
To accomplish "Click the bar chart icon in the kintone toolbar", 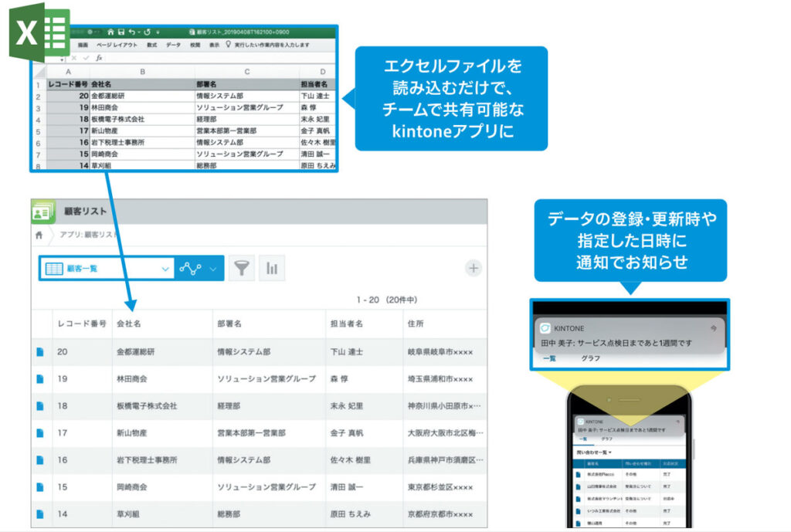I will click(273, 268).
